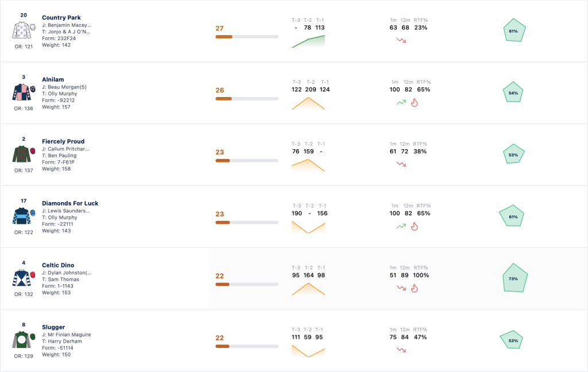The width and height of the screenshot is (588, 372).
Task: Click Fiercely Proud's score bar of 23
Action: point(247,161)
